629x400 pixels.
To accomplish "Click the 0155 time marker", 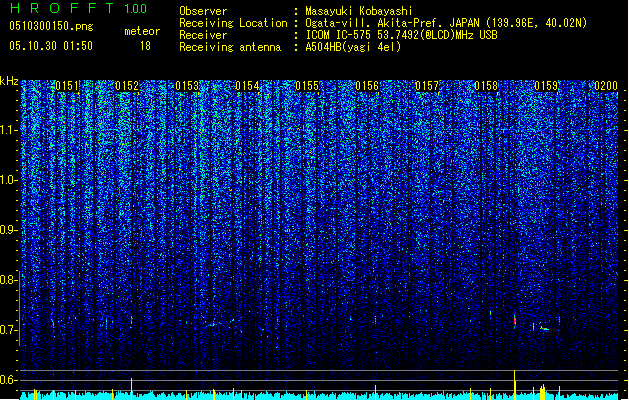I will click(x=307, y=86).
